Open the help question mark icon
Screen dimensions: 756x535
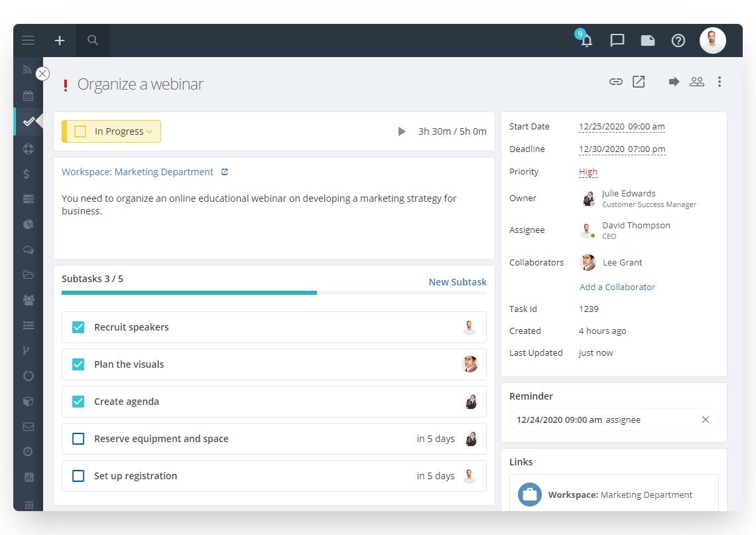(678, 40)
